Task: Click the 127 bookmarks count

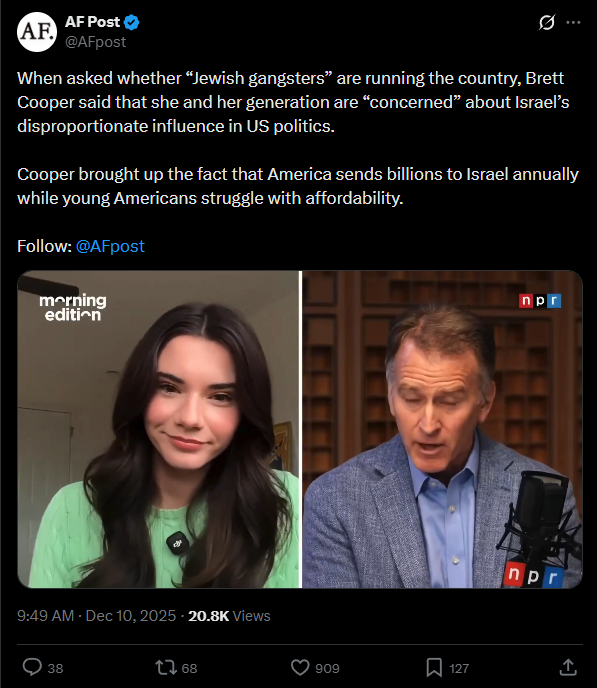Action: click(x=459, y=668)
